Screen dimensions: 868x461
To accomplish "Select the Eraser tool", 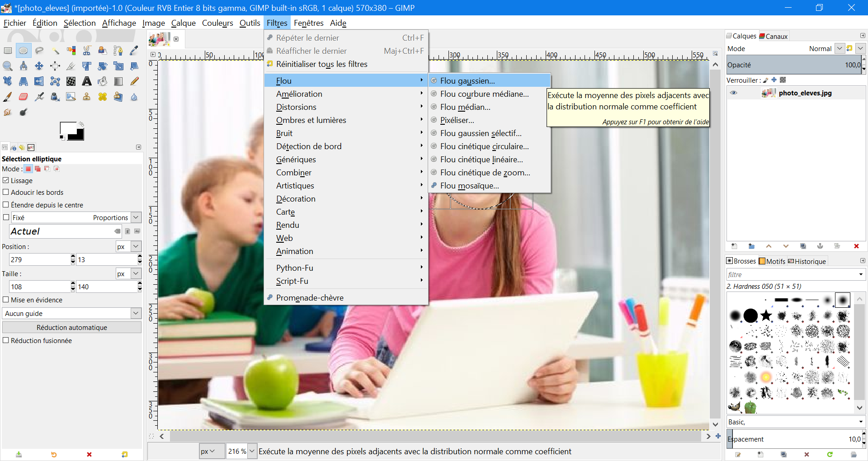I will [24, 97].
